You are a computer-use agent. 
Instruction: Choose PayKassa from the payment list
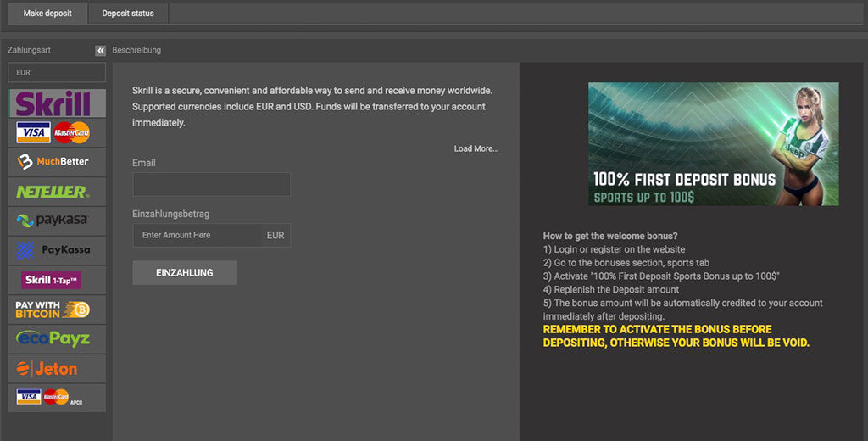pos(57,250)
